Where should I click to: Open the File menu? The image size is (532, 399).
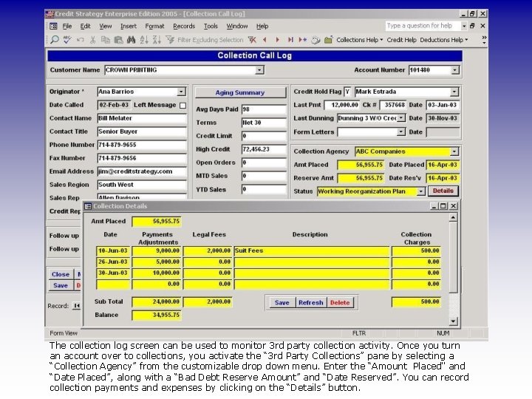click(x=67, y=26)
